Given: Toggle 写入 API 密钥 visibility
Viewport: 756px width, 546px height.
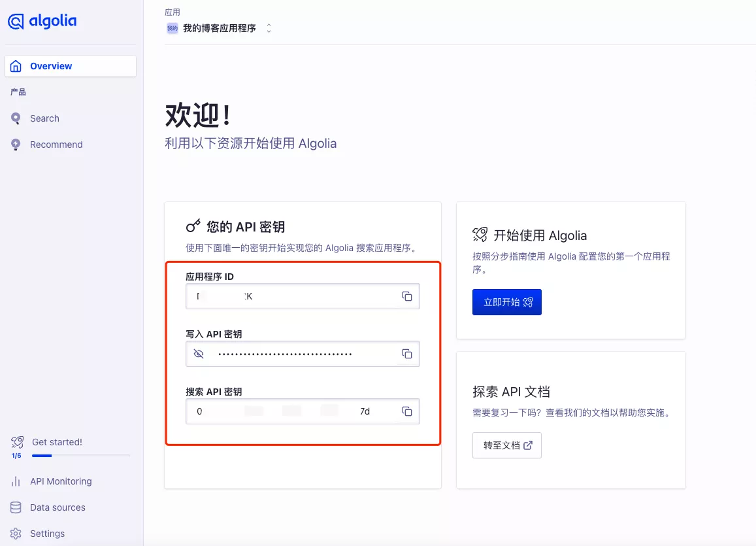Looking at the screenshot, I should [x=199, y=354].
